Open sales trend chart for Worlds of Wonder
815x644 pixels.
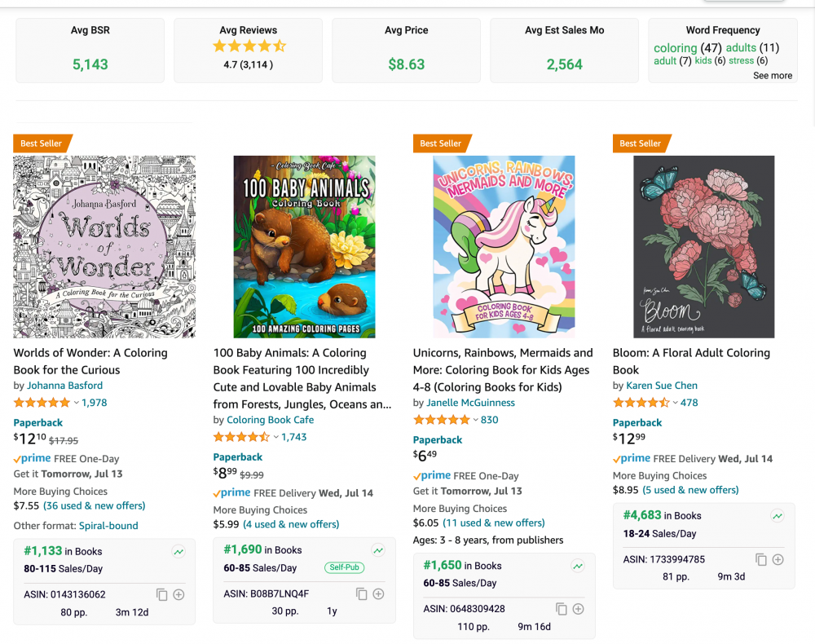tap(178, 551)
